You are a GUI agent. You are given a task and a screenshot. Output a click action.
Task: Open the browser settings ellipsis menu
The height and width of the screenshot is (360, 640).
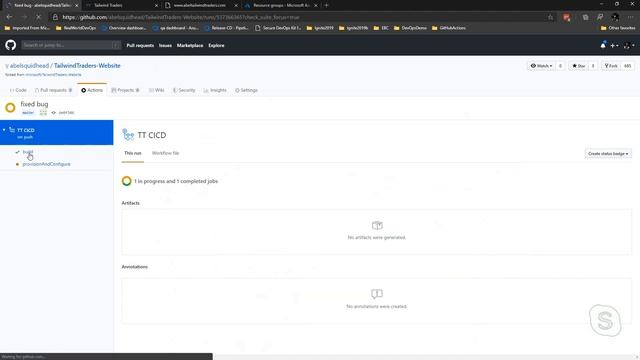click(x=631, y=17)
